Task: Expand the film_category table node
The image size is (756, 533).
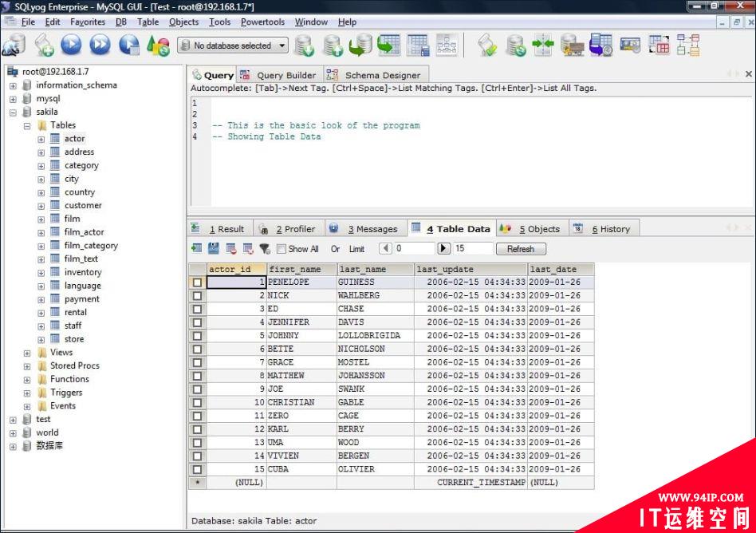Action: (41, 247)
